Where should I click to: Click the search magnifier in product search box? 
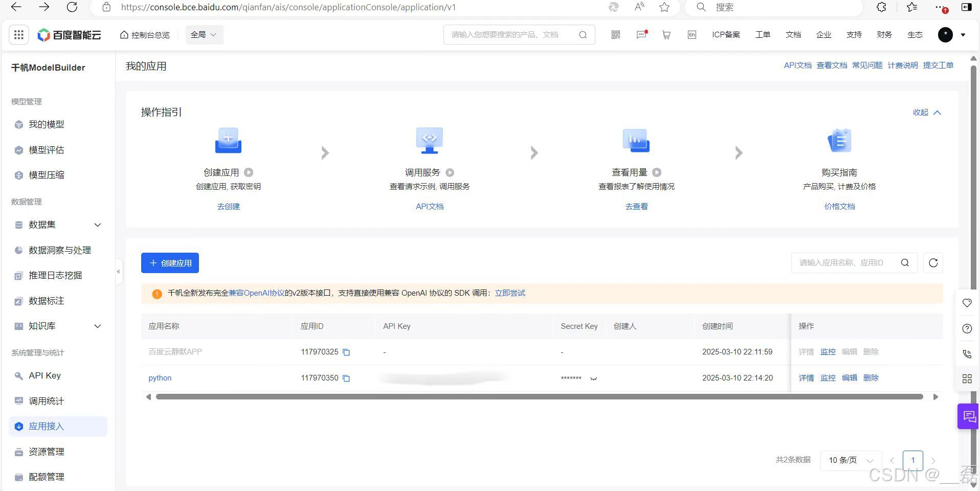583,35
